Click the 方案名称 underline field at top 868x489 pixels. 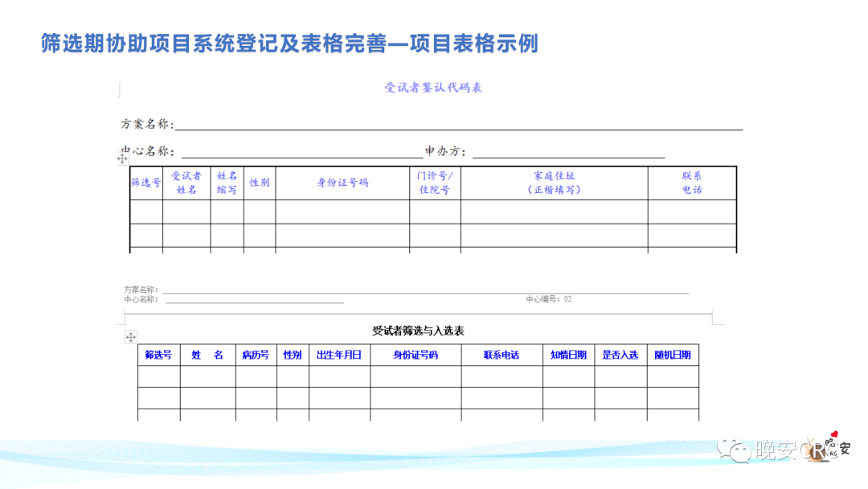point(459,125)
